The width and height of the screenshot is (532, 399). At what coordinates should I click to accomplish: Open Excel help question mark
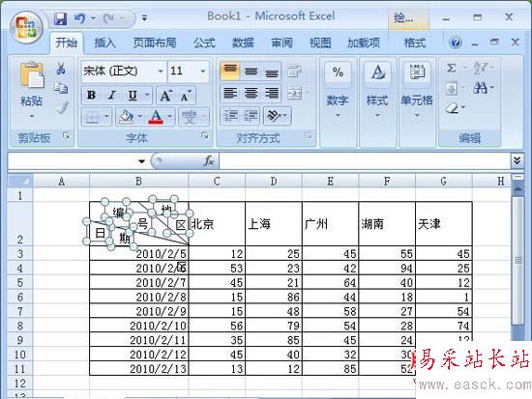(x=456, y=43)
